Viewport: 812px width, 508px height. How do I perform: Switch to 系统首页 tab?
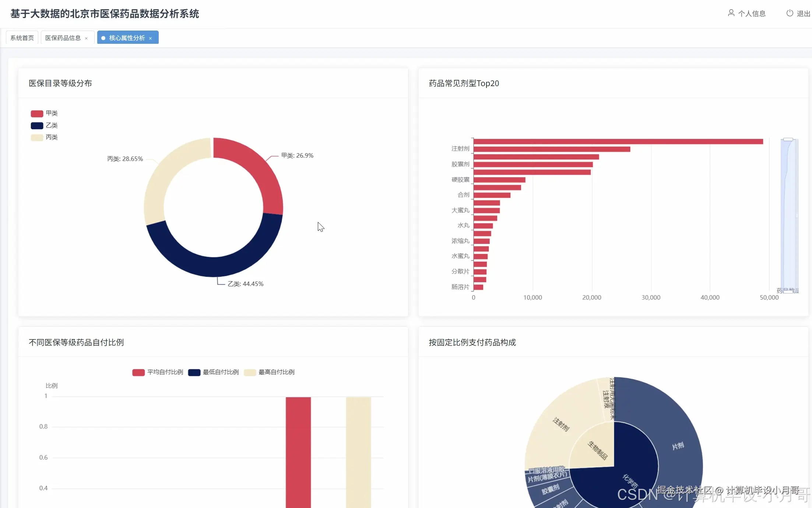click(22, 38)
